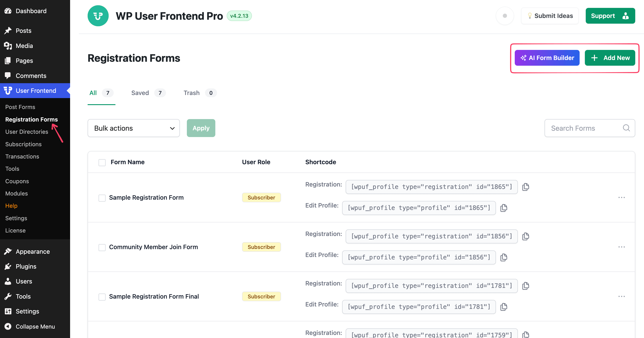Image resolution: width=644 pixels, height=338 pixels.
Task: Click the WordPress Settings sliders icon
Action: click(8, 311)
